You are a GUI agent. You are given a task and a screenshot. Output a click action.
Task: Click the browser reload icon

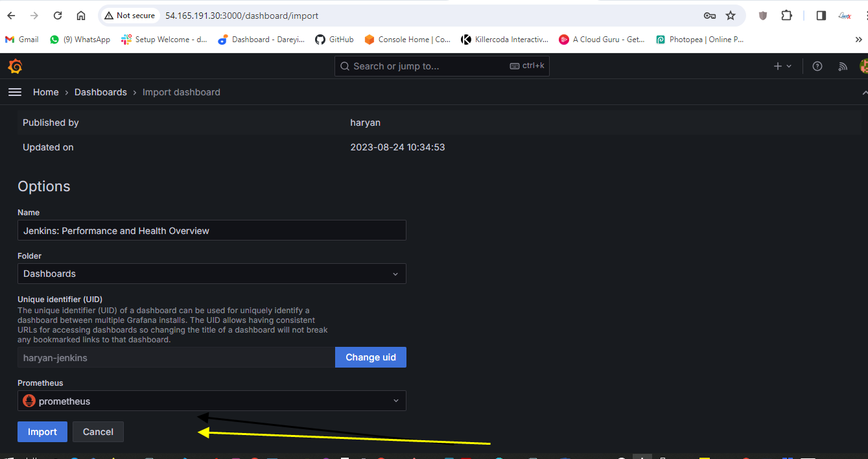[58, 16]
